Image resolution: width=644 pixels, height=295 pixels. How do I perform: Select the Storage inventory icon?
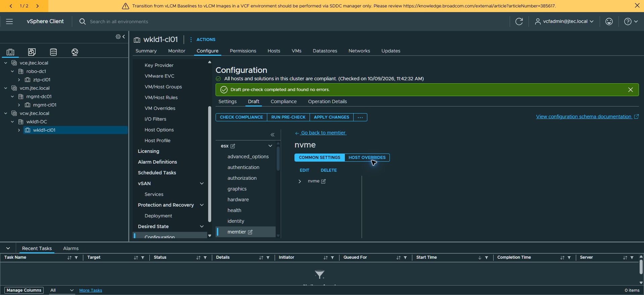[x=53, y=52]
